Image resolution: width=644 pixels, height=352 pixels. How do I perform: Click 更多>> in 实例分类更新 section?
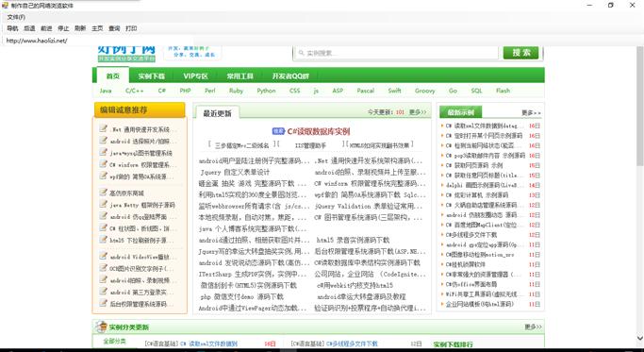point(533,327)
